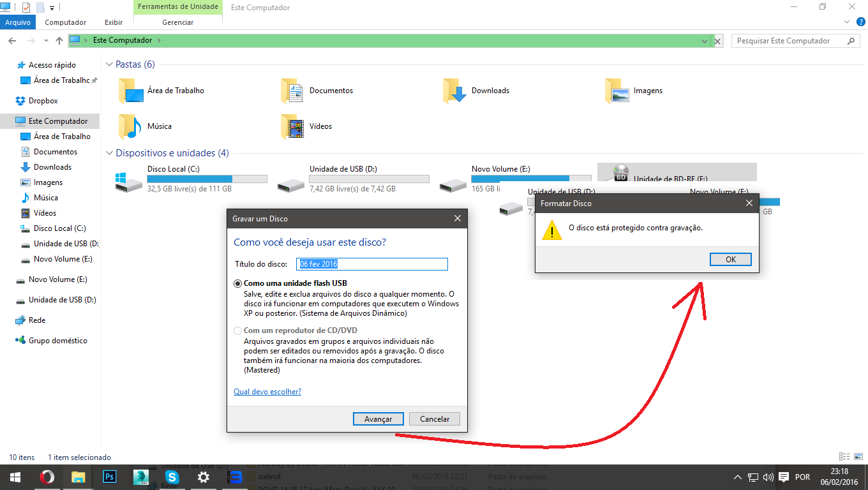
Task: Open Skype from the taskbar
Action: tap(172, 477)
